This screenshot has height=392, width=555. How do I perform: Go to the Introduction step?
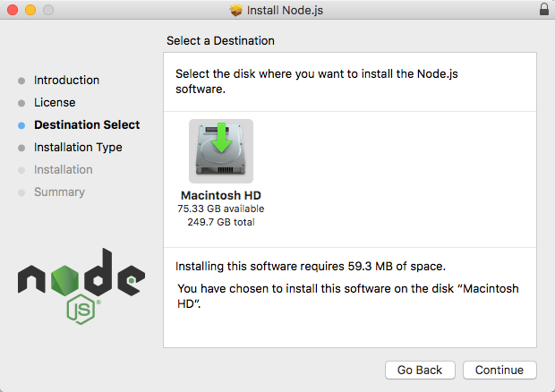(66, 81)
